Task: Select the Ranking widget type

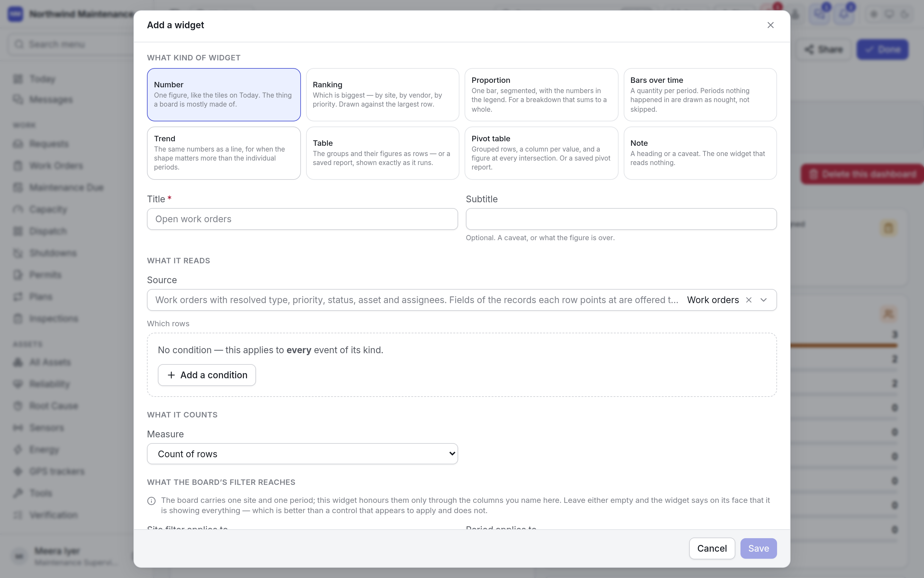Action: pos(382,94)
